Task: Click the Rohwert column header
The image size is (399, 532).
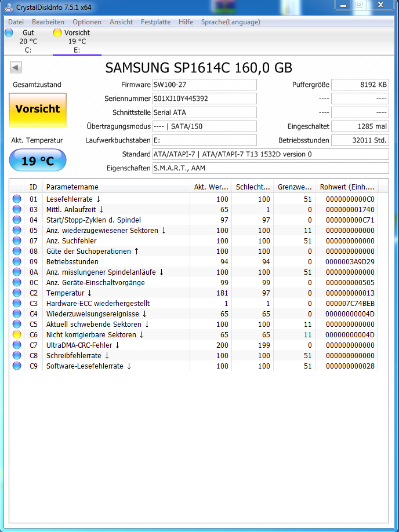Action: tap(346, 187)
